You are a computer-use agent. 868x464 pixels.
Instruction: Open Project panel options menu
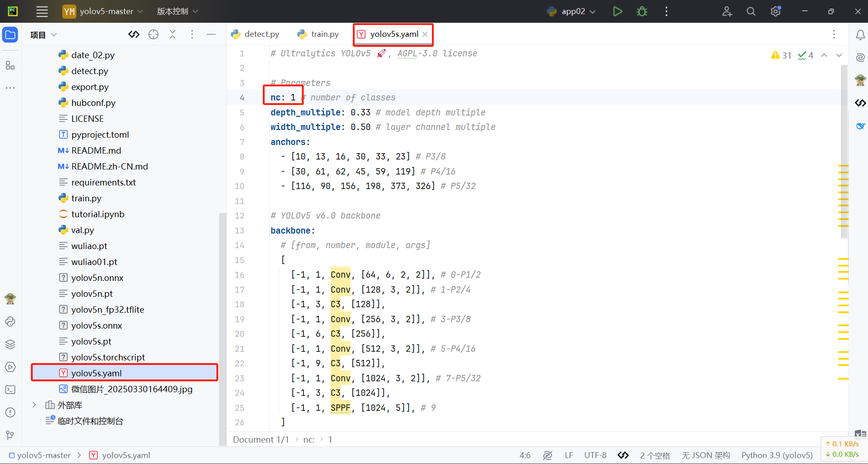pos(192,35)
